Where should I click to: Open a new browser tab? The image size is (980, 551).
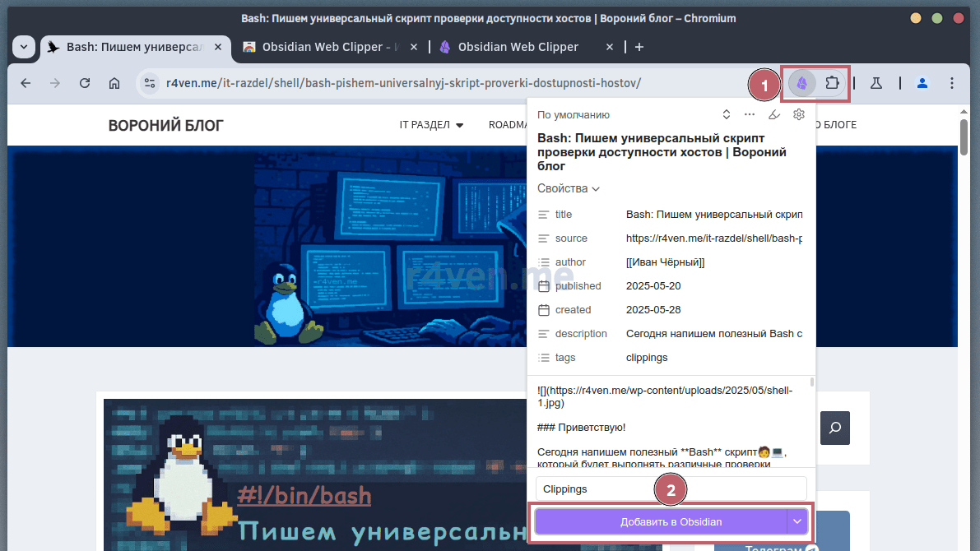tap(639, 47)
